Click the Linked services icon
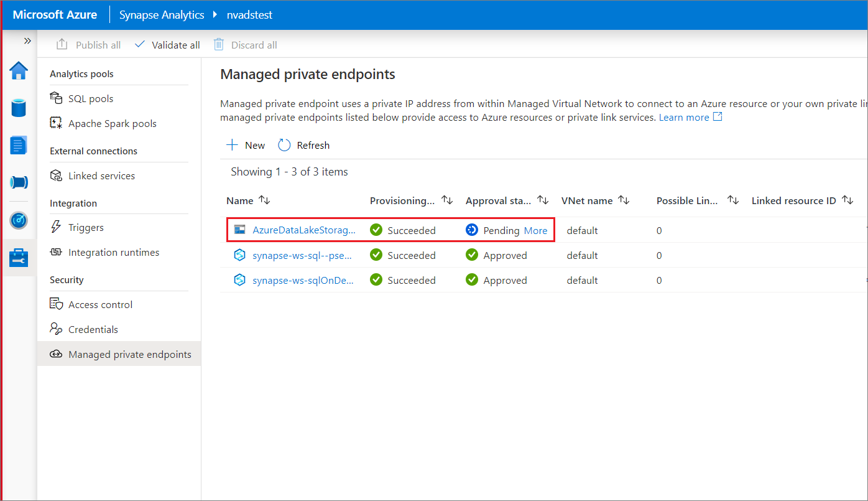Viewport: 868px width, 501px height. click(x=55, y=175)
